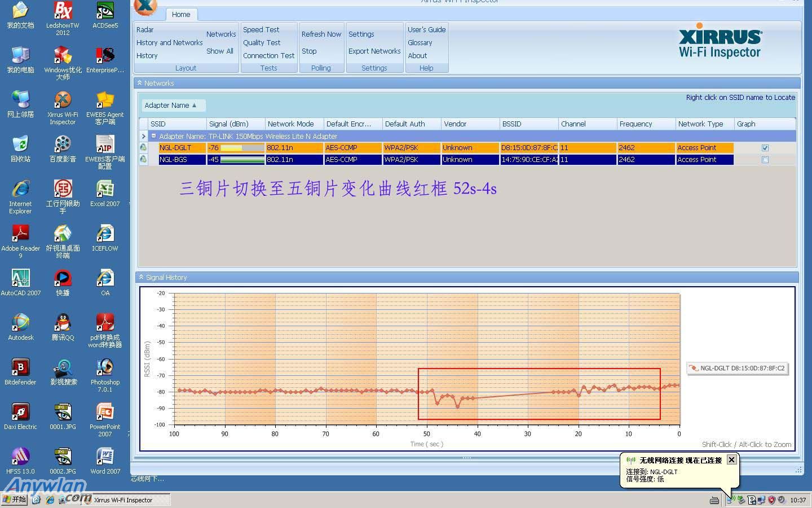Select the History layout option
Image resolution: width=812 pixels, height=508 pixels.
pyautogui.click(x=147, y=55)
